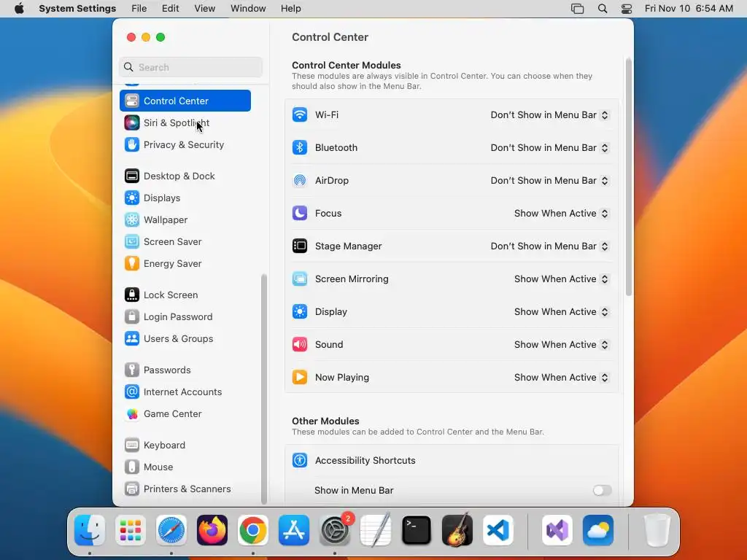Click the Wallpaper sidebar icon
The height and width of the screenshot is (560, 747).
(x=132, y=220)
